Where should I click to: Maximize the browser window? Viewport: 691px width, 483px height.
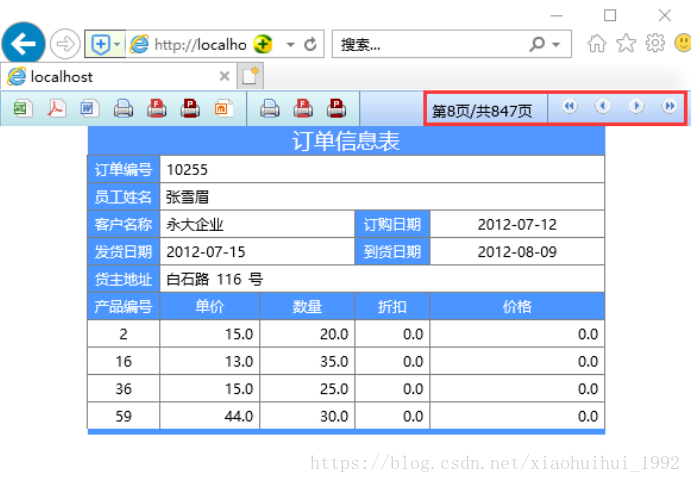tap(610, 15)
